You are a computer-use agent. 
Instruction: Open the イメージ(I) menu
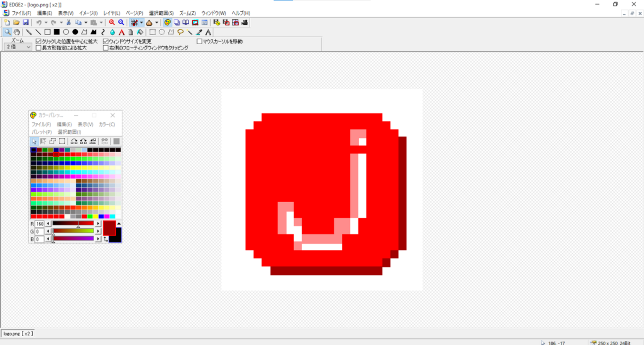pyautogui.click(x=88, y=13)
